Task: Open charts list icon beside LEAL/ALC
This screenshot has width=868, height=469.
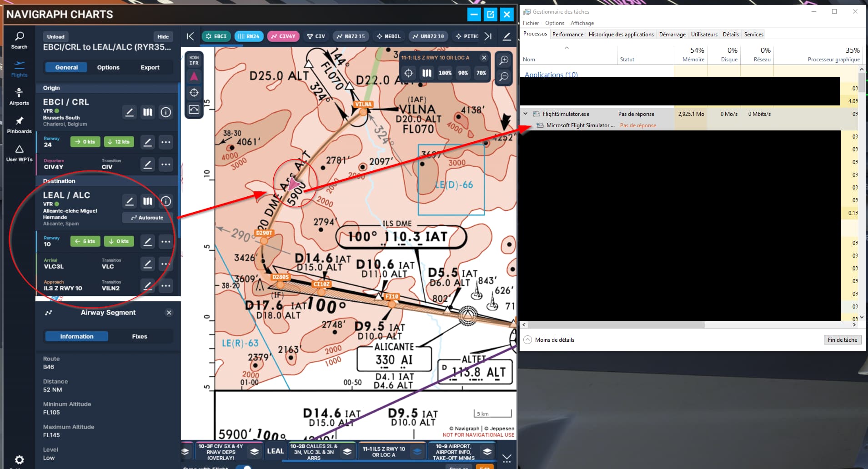Action: pos(148,201)
